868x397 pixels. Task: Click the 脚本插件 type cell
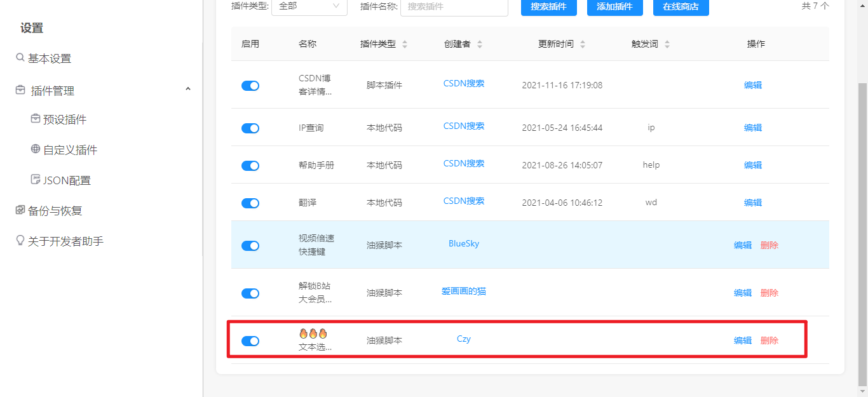pyautogui.click(x=384, y=85)
